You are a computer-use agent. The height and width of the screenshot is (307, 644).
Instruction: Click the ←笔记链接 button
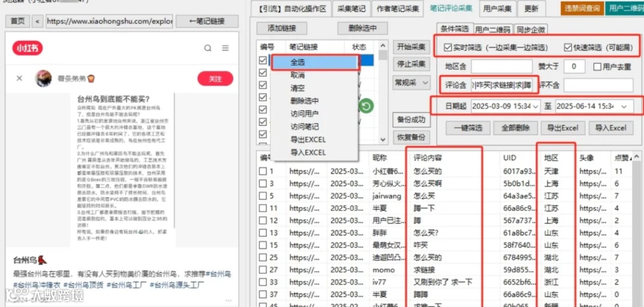pos(207,21)
